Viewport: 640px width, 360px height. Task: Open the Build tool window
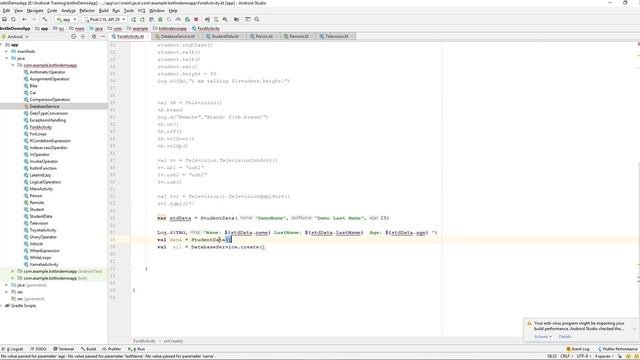(x=88, y=349)
